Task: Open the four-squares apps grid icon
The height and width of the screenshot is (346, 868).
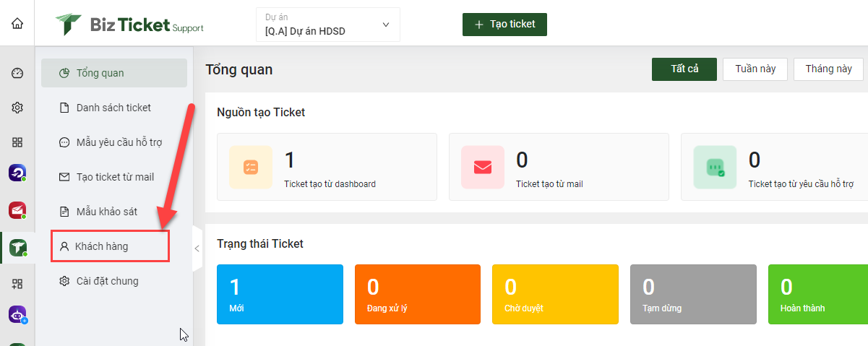Action: pos(17,142)
